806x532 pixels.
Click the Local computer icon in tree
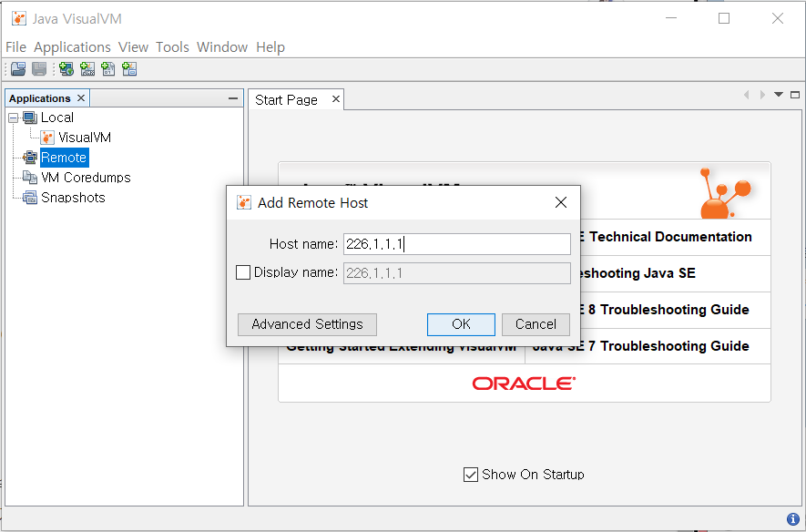click(x=30, y=118)
